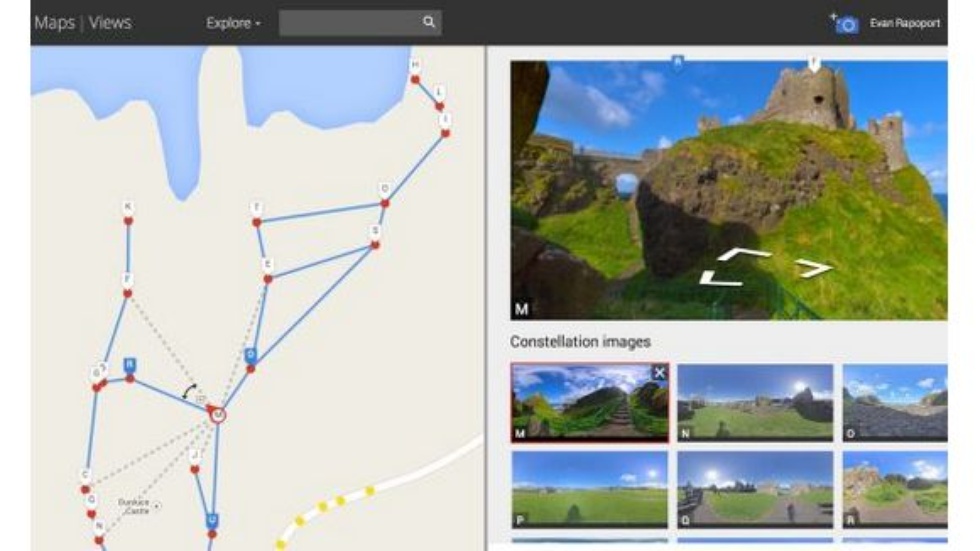The width and height of the screenshot is (980, 551).
Task: Click inside the search input field
Action: point(348,22)
